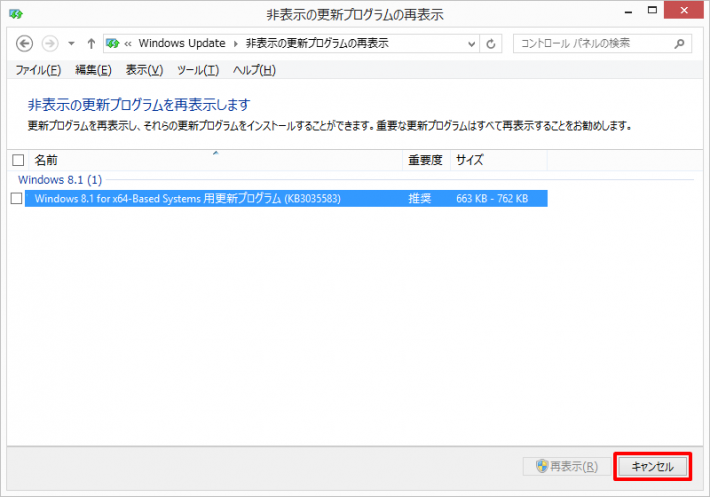Open the address bar history dropdown
The image size is (710, 497).
click(471, 44)
